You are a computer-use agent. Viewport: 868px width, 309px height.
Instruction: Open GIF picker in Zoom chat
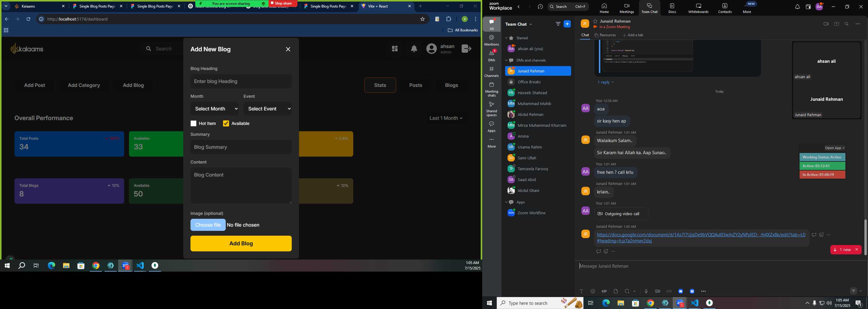(x=604, y=291)
